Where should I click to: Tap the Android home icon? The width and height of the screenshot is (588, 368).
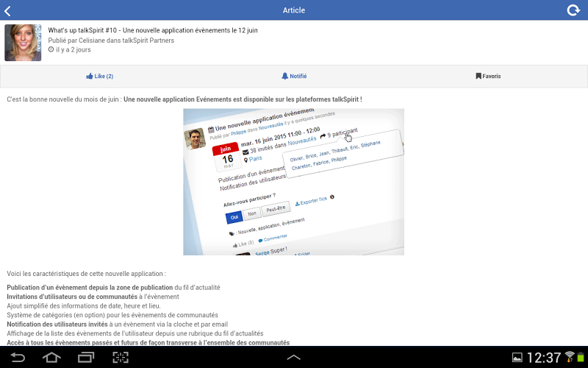(x=51, y=357)
